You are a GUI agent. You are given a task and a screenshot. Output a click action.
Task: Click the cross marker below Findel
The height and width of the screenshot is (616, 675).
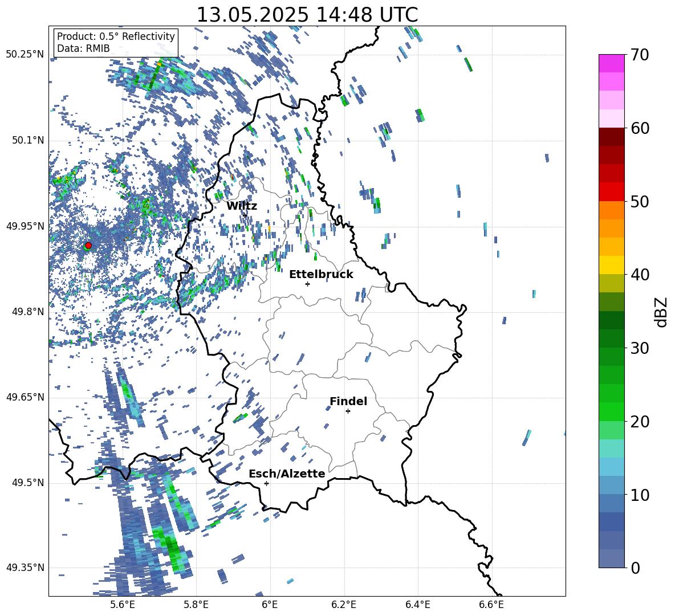click(348, 411)
